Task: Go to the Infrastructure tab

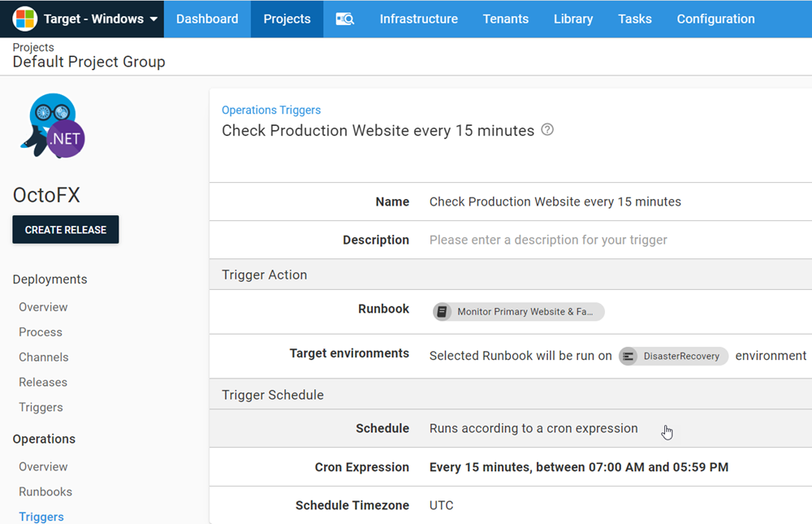Action: click(418, 19)
